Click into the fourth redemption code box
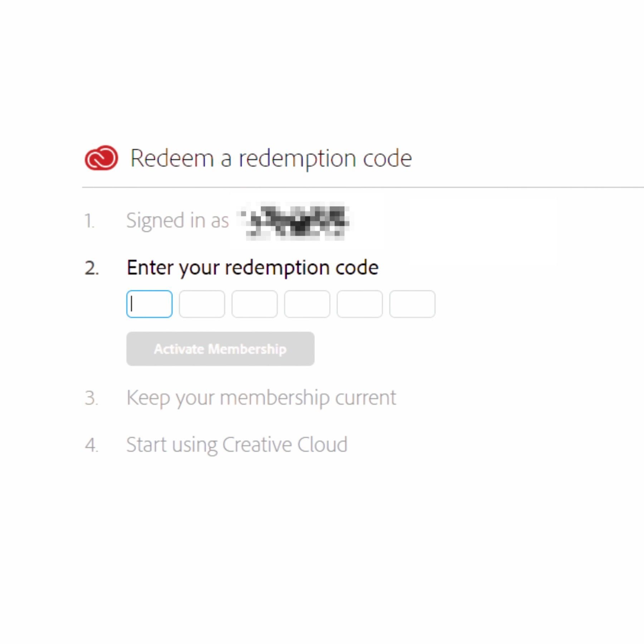The height and width of the screenshot is (644, 644). (x=307, y=304)
